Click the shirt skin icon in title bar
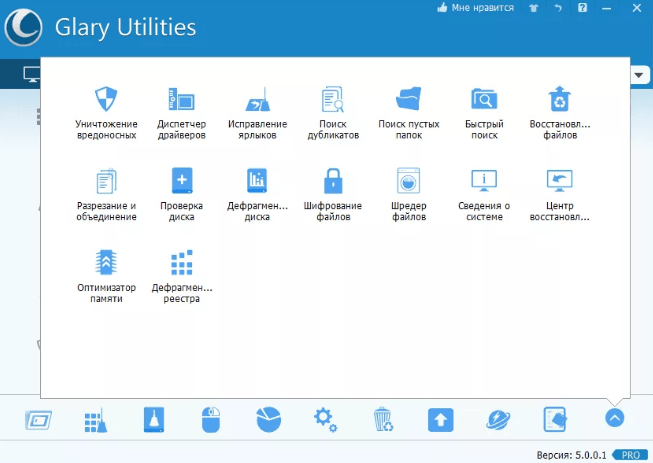Viewport: 653px width, 463px height. [533, 8]
